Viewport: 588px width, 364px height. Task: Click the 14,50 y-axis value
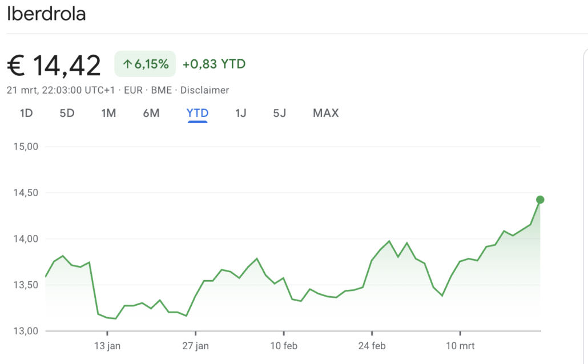(x=26, y=193)
